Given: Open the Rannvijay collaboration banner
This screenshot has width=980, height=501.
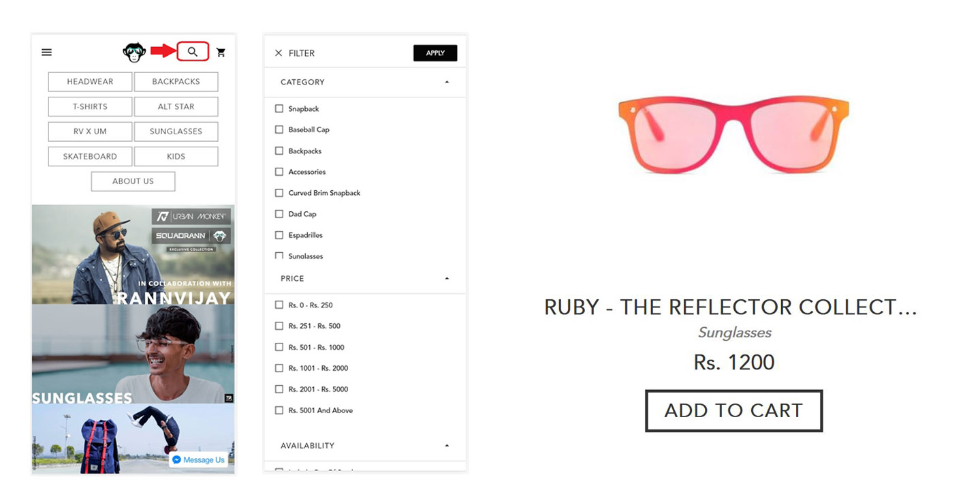Looking at the screenshot, I should [x=133, y=254].
